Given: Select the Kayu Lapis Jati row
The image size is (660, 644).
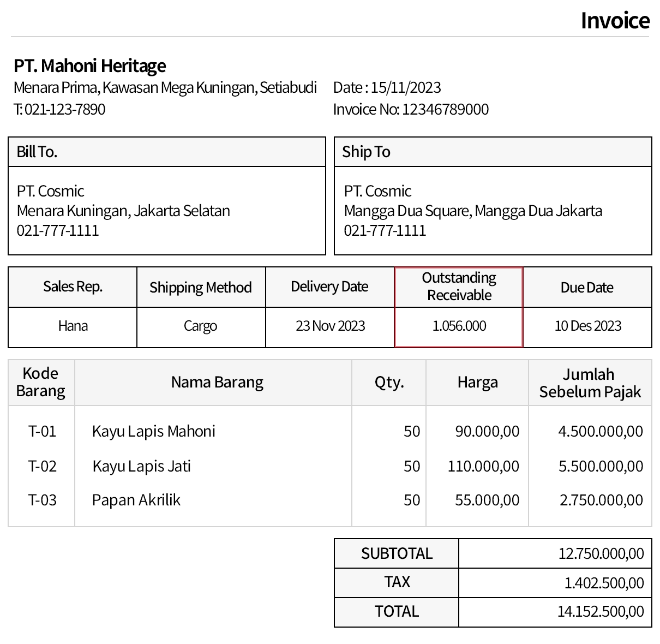Looking at the screenshot, I should (x=141, y=466).
